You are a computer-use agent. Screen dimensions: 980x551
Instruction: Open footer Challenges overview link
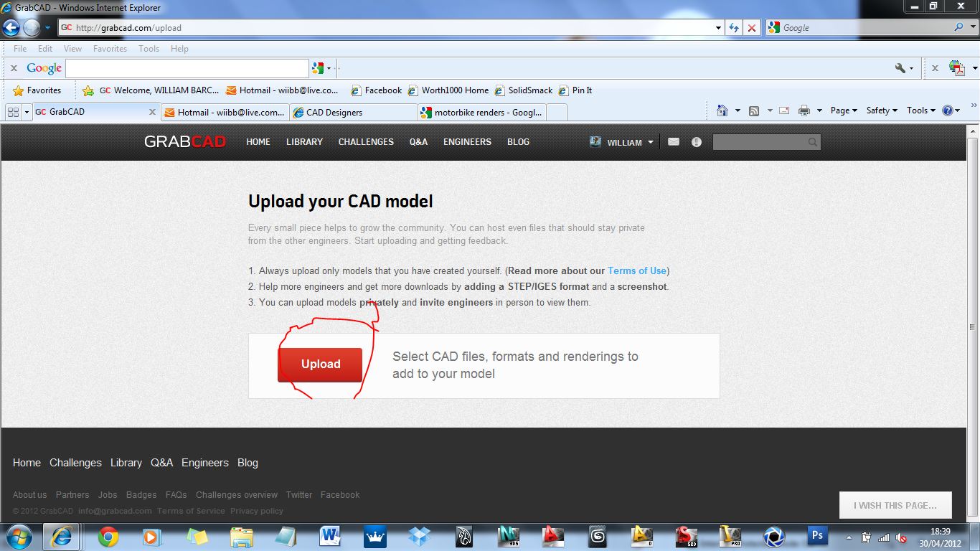tap(237, 495)
